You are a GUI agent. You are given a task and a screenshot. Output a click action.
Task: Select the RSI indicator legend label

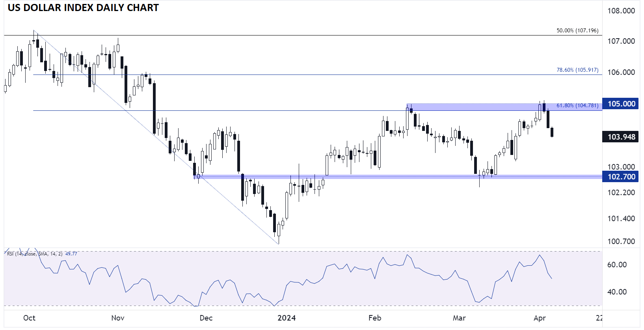pyautogui.click(x=34, y=254)
